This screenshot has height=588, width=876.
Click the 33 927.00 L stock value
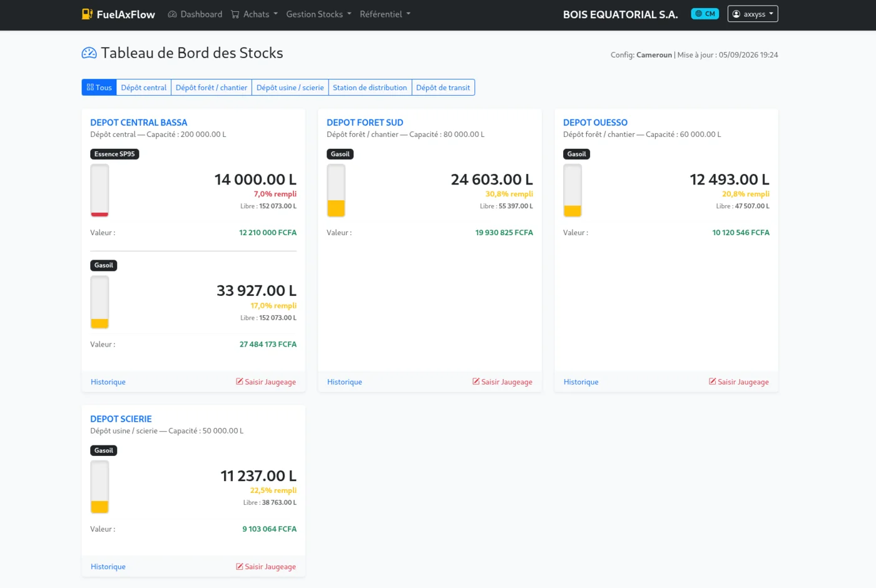click(257, 291)
